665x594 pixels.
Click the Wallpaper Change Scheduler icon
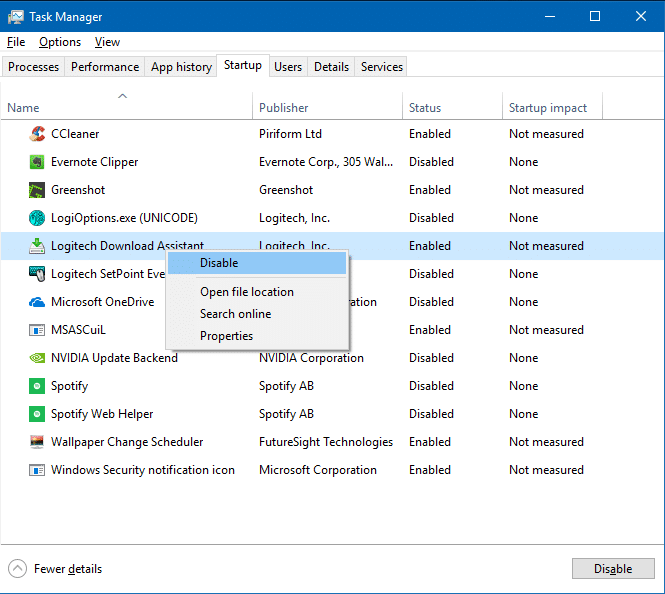(x=37, y=442)
